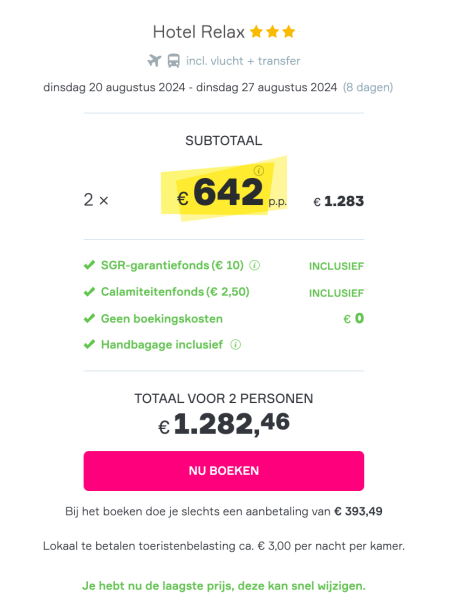This screenshot has width=450, height=614.
Task: Click the airplane flight icon
Action: pos(154,61)
